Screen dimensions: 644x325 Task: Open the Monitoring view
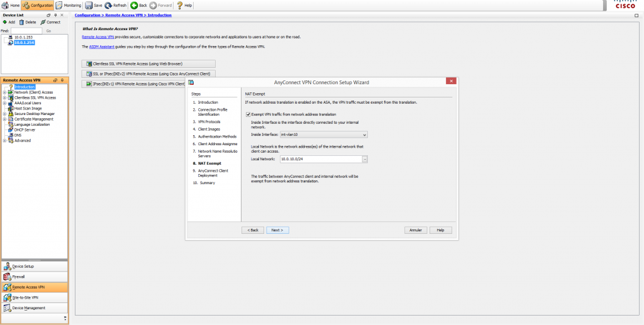(68, 5)
